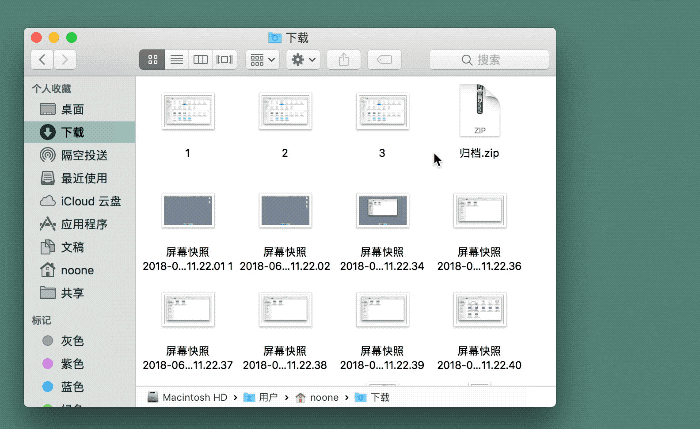Open 桌面 in the sidebar

point(72,109)
